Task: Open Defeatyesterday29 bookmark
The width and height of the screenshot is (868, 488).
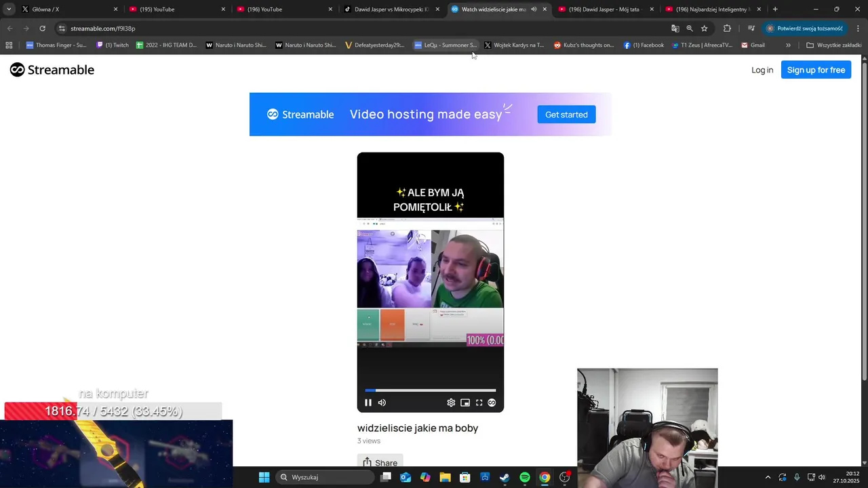Action: (374, 45)
